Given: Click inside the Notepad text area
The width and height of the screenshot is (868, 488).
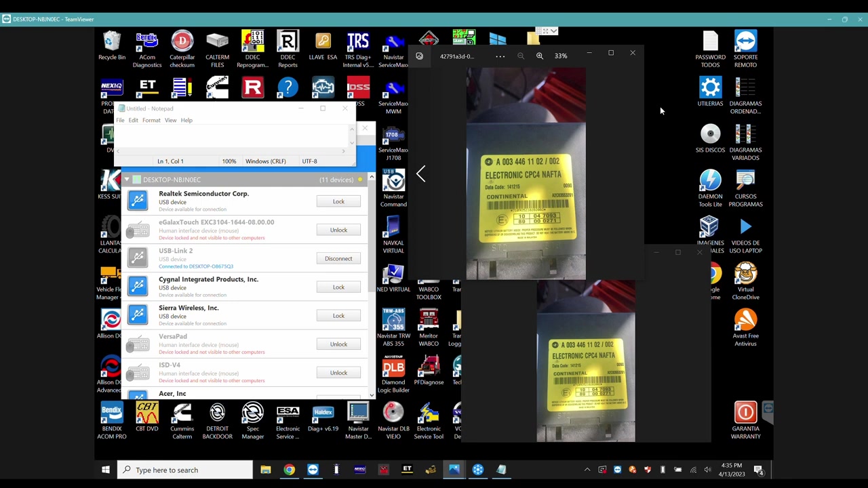Looking at the screenshot, I should pyautogui.click(x=231, y=136).
